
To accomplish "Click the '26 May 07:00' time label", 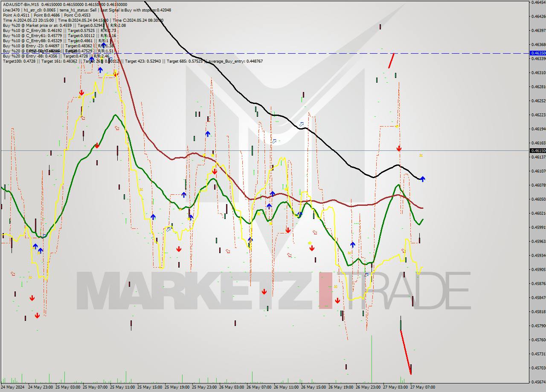I will (259, 387).
